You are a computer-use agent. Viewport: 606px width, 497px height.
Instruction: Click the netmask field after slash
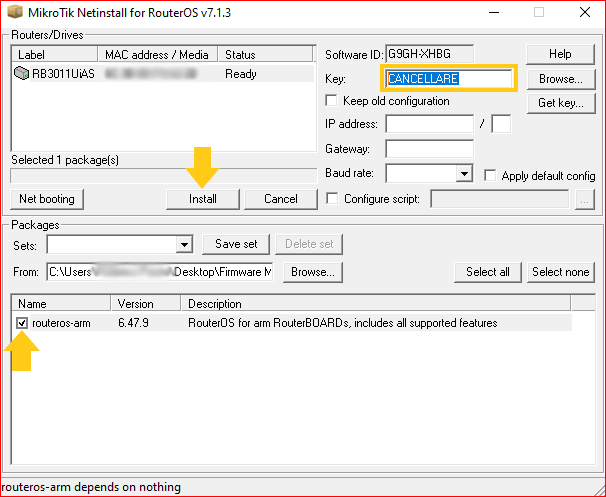click(x=501, y=124)
